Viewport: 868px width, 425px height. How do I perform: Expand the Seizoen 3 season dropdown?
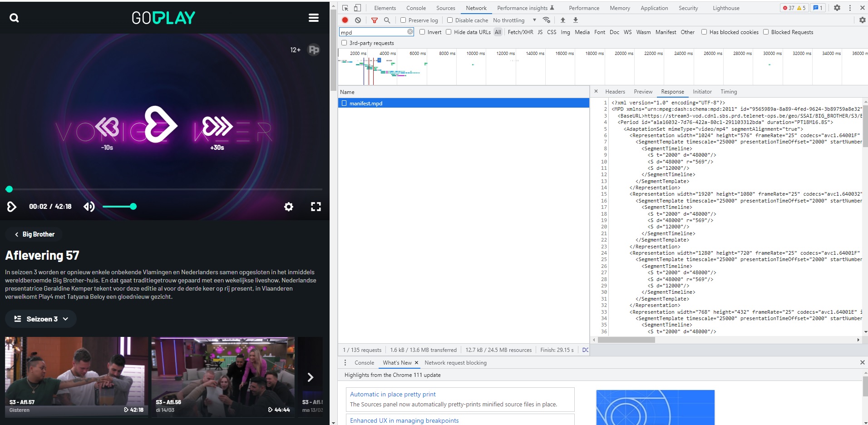click(x=41, y=319)
